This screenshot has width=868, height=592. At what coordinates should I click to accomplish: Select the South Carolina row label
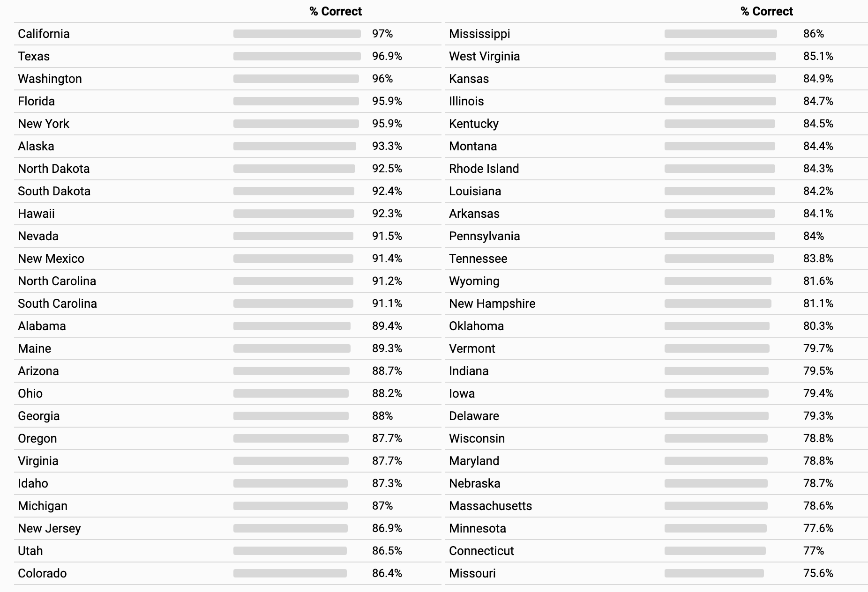pyautogui.click(x=57, y=303)
